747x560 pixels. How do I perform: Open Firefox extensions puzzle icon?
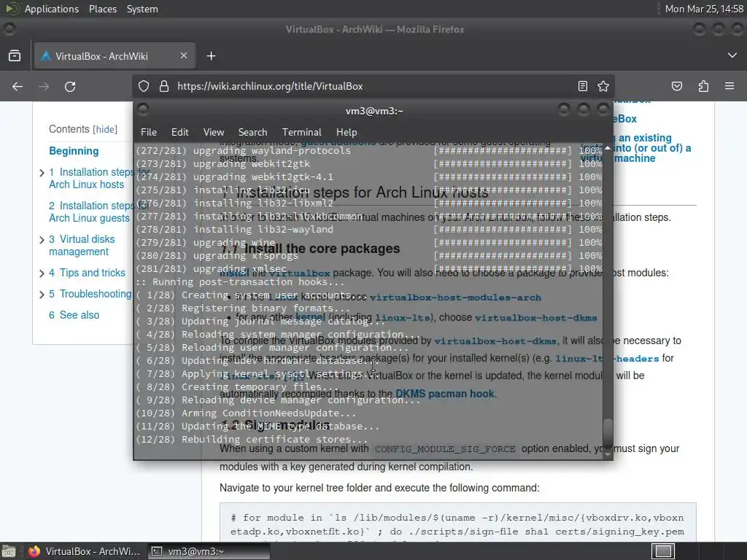click(x=703, y=86)
